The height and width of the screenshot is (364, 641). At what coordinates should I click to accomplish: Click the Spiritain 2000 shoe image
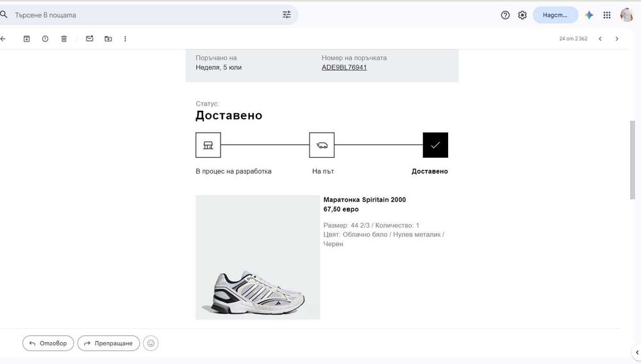pyautogui.click(x=258, y=258)
